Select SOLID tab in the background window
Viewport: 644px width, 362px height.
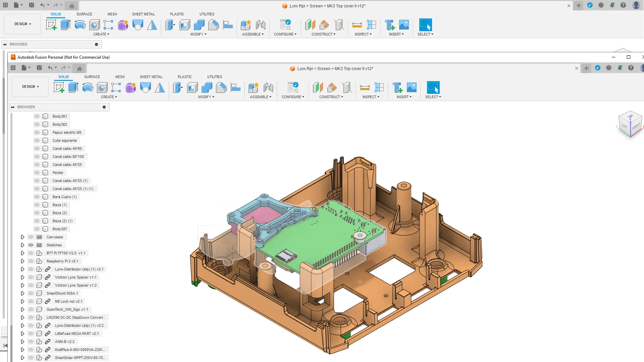coord(56,14)
